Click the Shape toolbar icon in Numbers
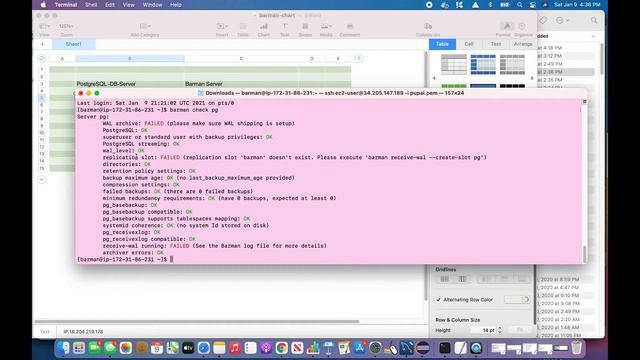 pos(305,29)
